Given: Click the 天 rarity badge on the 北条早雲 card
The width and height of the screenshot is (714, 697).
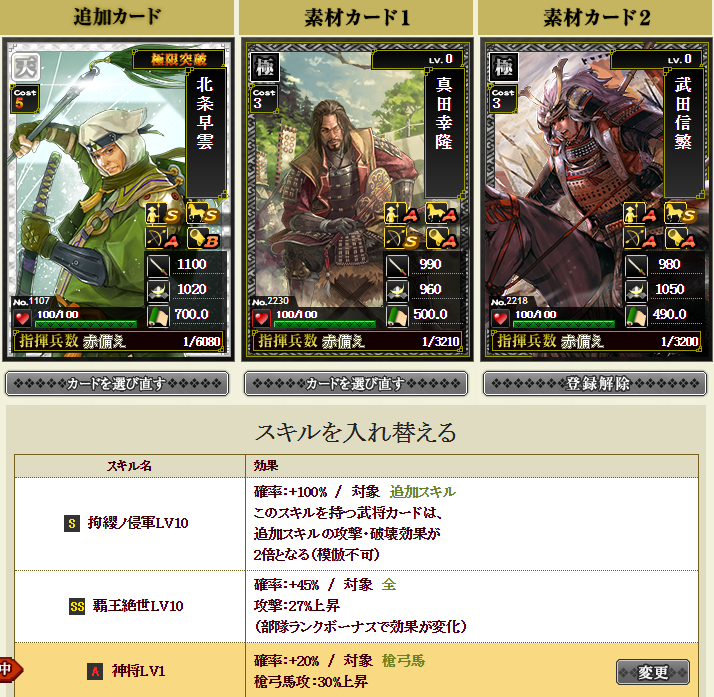Looking at the screenshot, I should click(26, 67).
